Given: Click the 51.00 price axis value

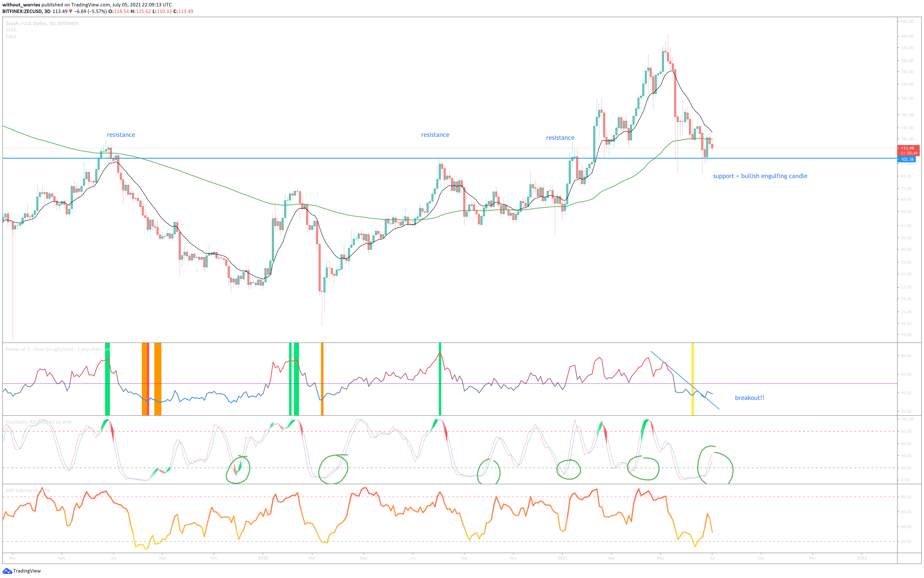Looking at the screenshot, I should [906, 226].
